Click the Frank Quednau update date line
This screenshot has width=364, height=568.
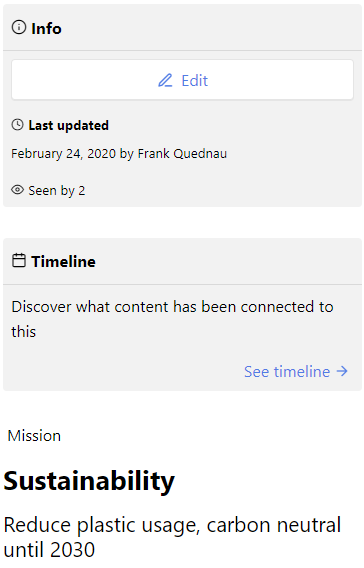119,154
